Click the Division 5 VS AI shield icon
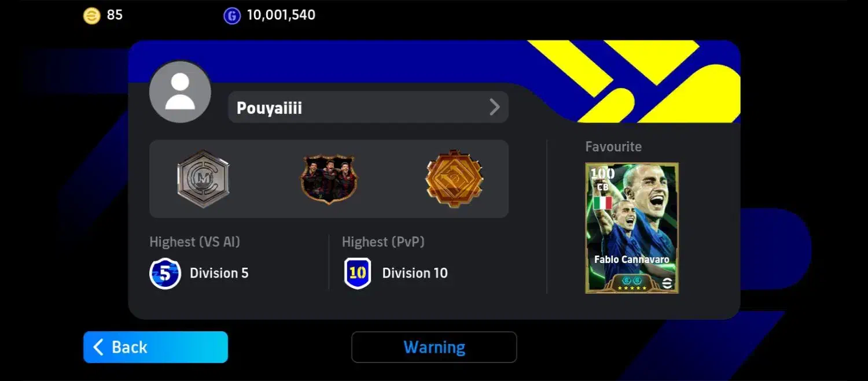This screenshot has width=868, height=381. tap(165, 273)
